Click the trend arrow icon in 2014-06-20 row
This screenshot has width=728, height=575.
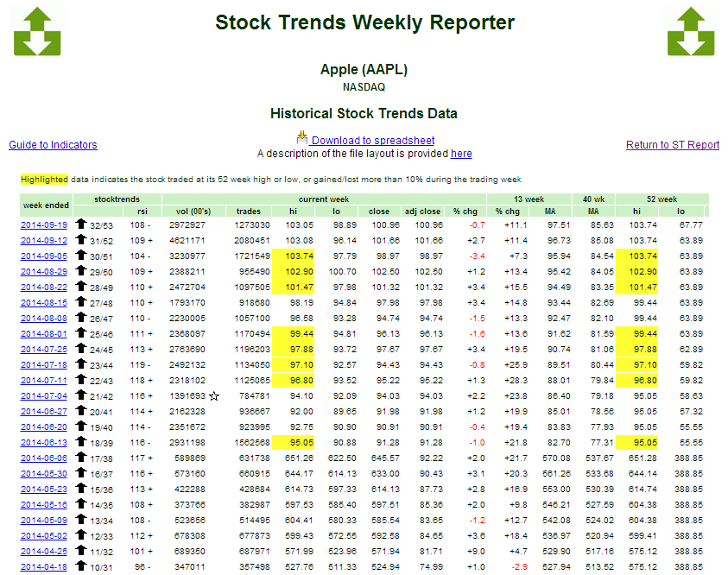82,426
